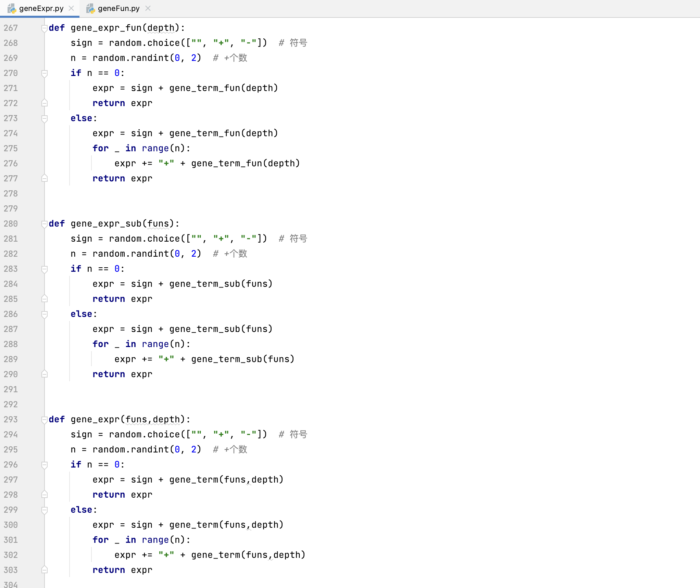Image resolution: width=700 pixels, height=588 pixels.
Task: Close the geneExpr.py tab
Action: point(71,9)
